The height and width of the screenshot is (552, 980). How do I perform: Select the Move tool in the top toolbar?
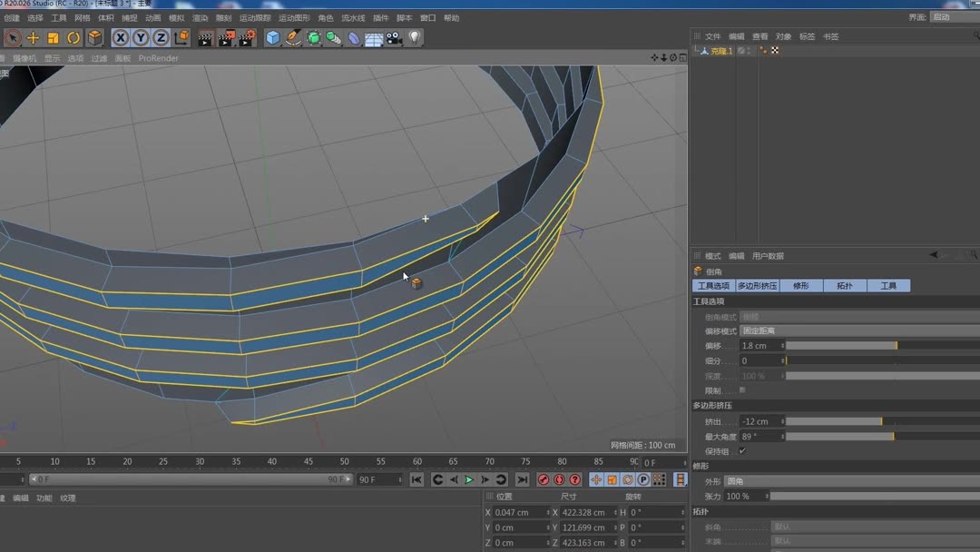pyautogui.click(x=33, y=38)
